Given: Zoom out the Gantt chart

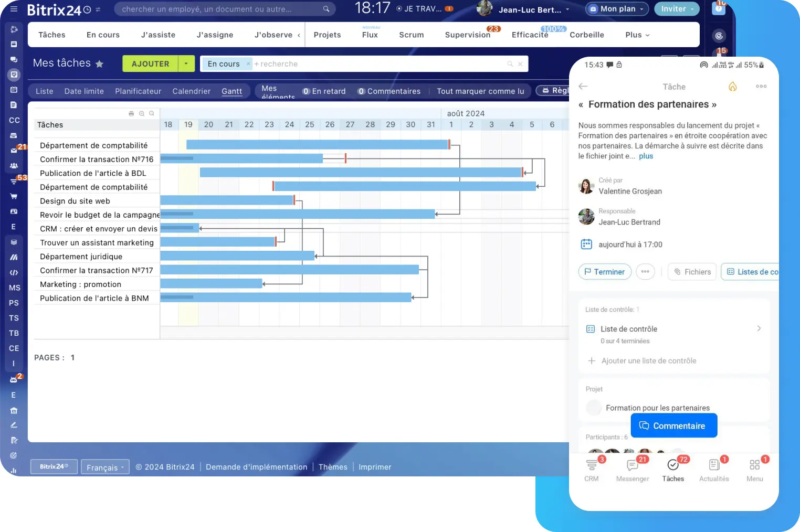Looking at the screenshot, I should (x=152, y=113).
